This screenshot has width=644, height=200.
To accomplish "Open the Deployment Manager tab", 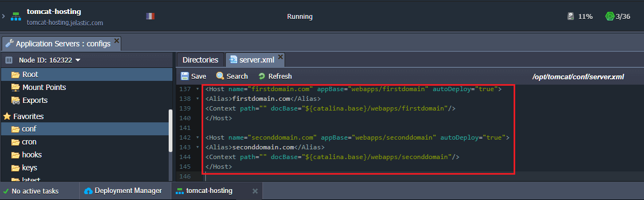I will [x=123, y=191].
